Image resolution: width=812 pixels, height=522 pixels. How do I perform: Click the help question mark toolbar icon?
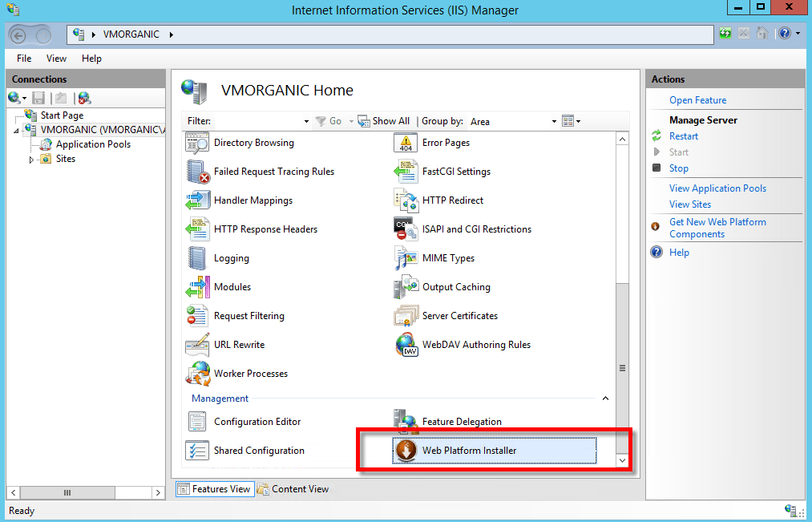click(785, 34)
